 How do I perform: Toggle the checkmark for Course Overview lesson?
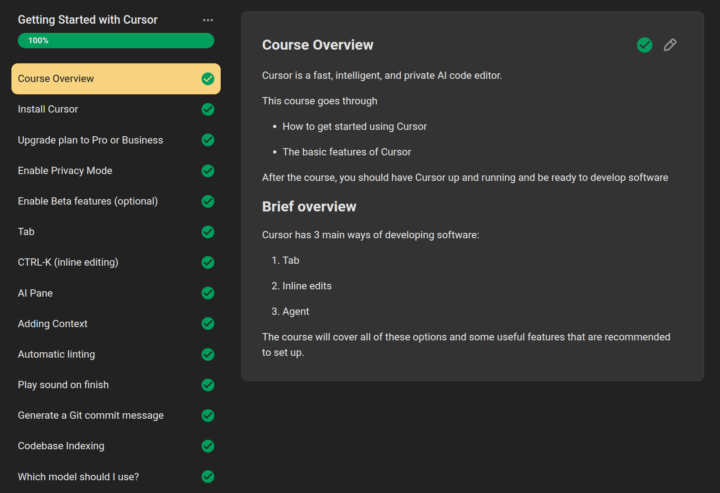[208, 79]
